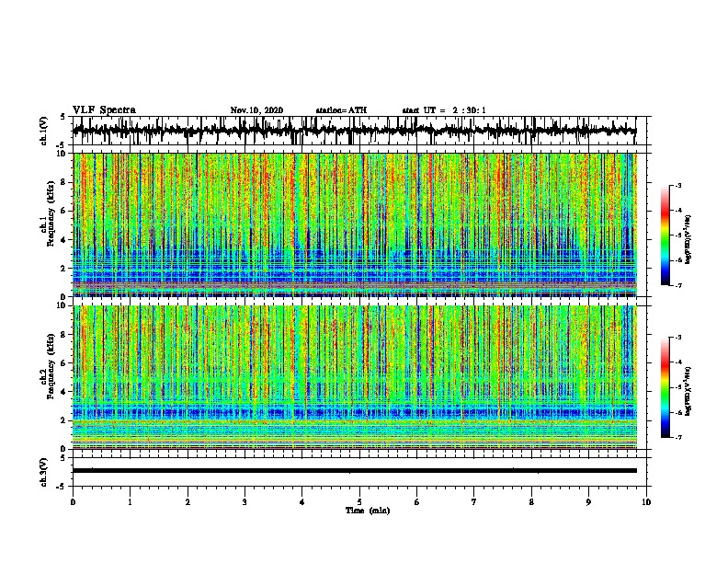Click the ch.1 spectrogram color scale bar
The width and height of the screenshot is (728, 563).
(665, 236)
